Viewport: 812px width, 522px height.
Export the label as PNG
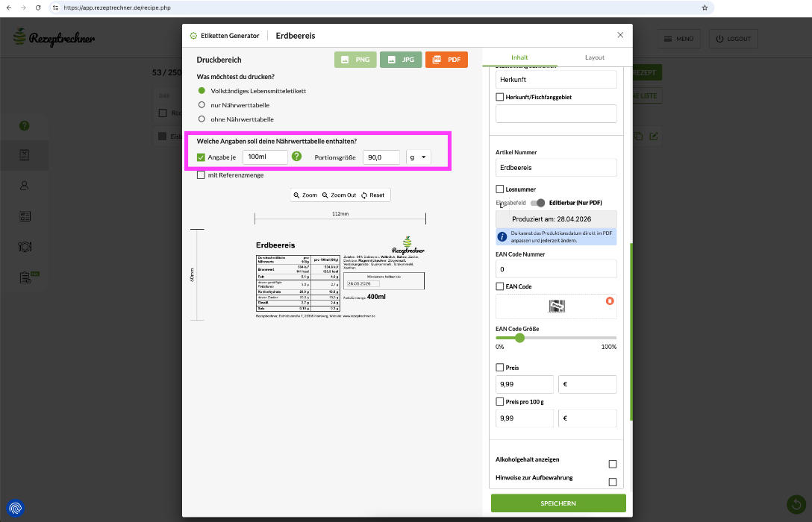click(355, 60)
